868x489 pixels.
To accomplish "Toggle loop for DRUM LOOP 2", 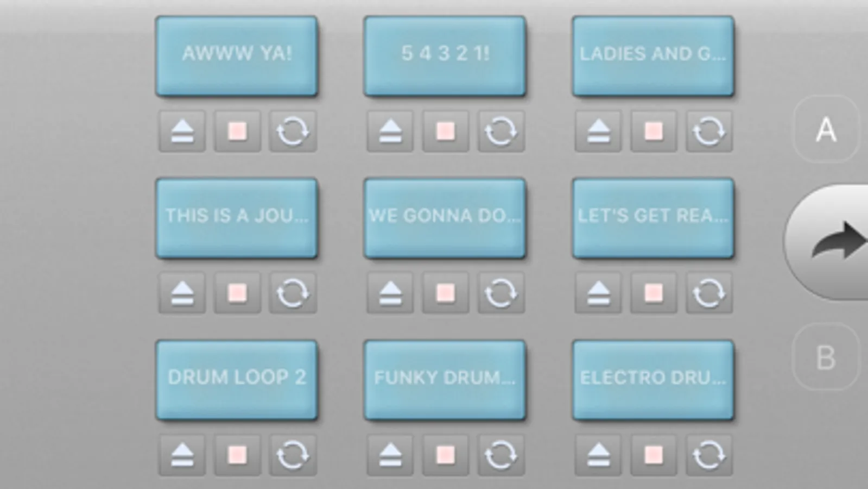I will click(x=293, y=455).
